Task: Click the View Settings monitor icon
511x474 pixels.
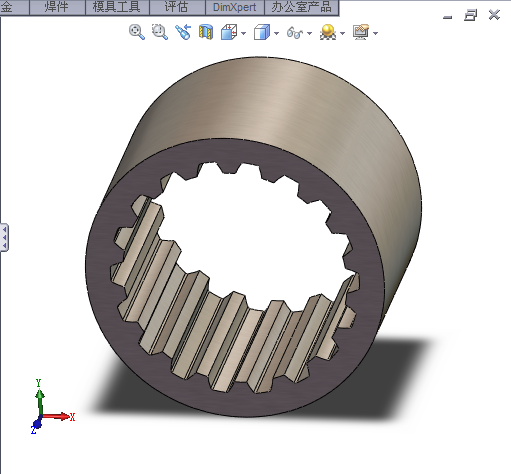Action: coord(361,32)
